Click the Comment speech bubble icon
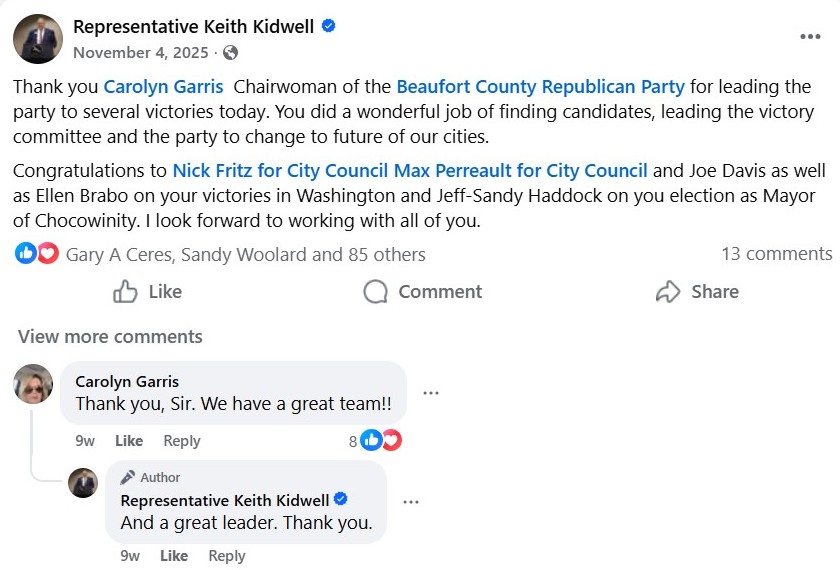 point(375,292)
